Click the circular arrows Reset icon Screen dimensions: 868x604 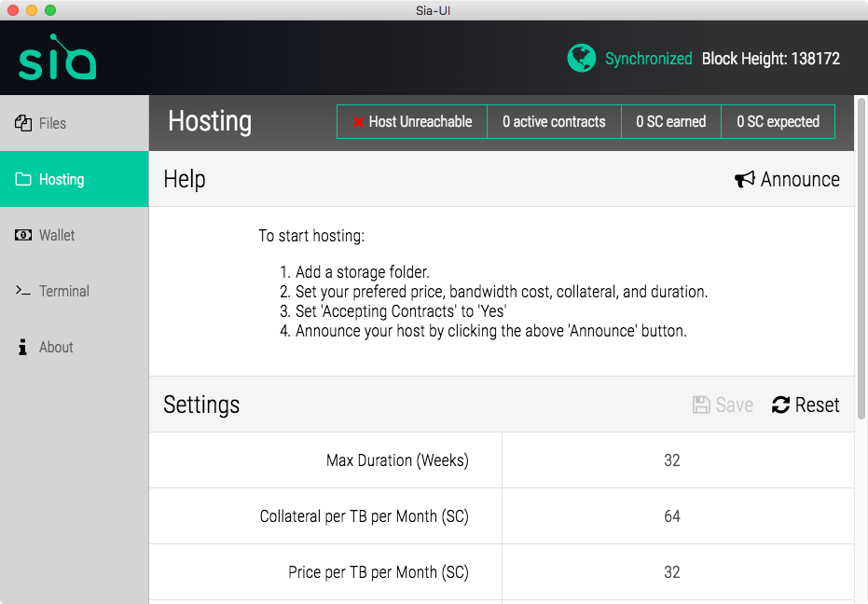[780, 405]
